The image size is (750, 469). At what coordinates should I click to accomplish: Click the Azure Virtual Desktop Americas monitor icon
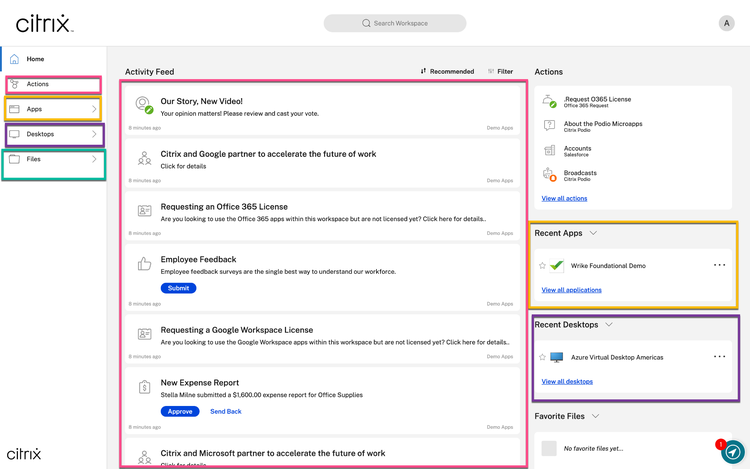(556, 357)
